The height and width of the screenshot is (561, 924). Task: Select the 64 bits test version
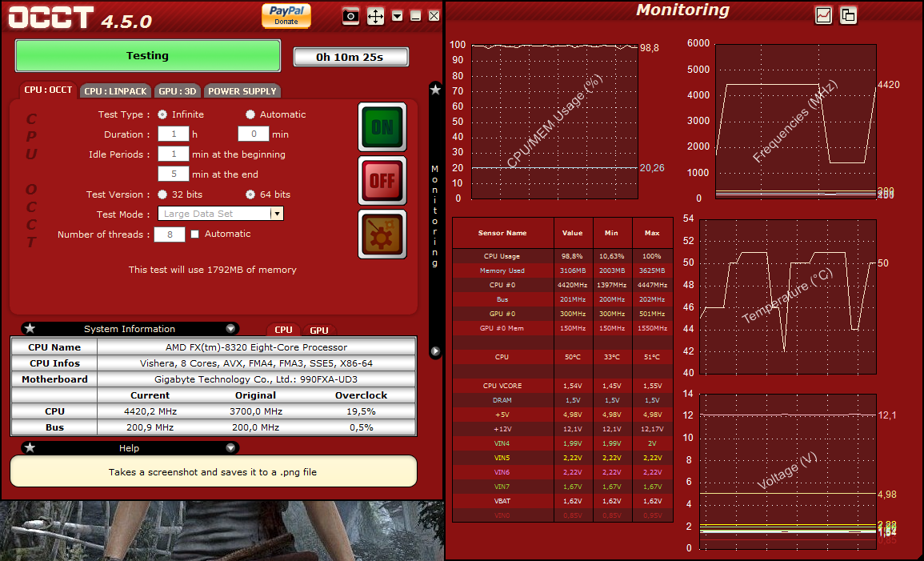[250, 194]
